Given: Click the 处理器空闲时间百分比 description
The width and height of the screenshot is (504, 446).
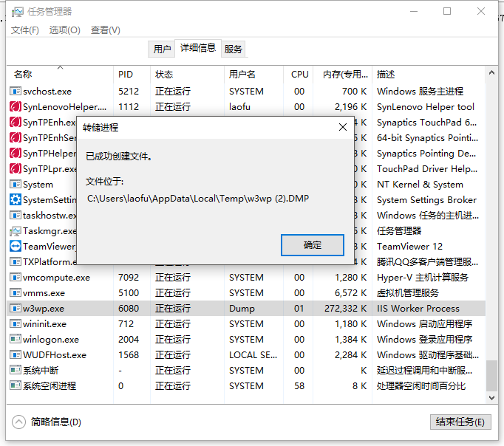Looking at the screenshot, I should pos(421,385).
